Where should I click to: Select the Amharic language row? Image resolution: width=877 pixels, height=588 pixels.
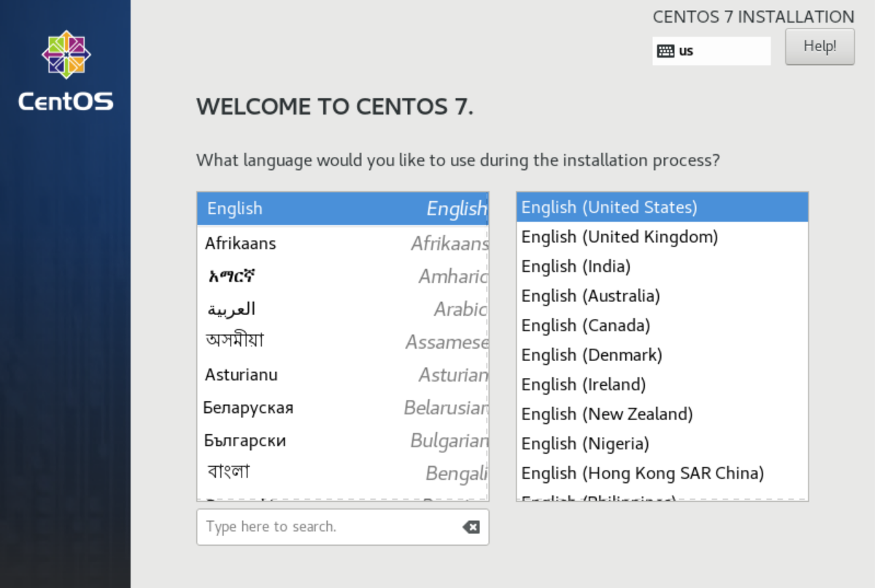click(342, 276)
